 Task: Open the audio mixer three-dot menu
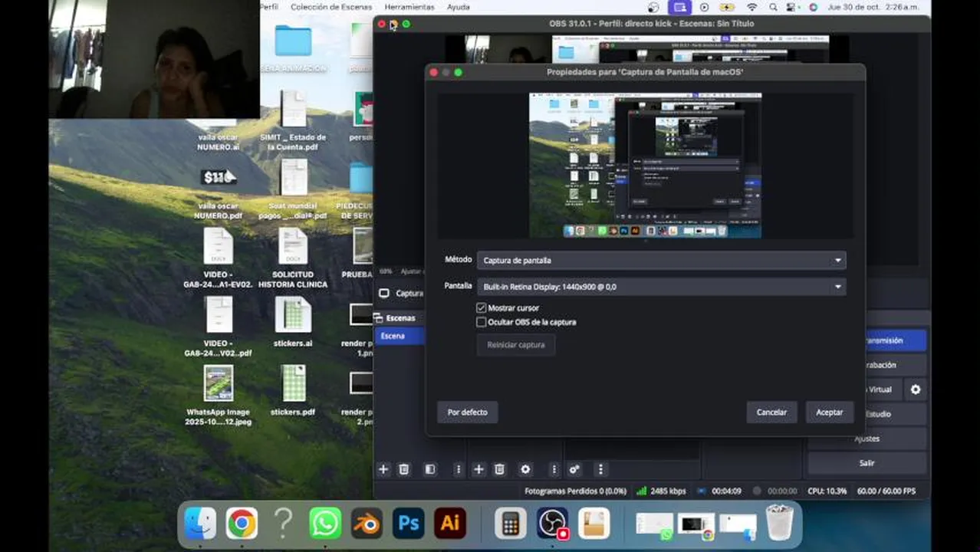click(600, 469)
